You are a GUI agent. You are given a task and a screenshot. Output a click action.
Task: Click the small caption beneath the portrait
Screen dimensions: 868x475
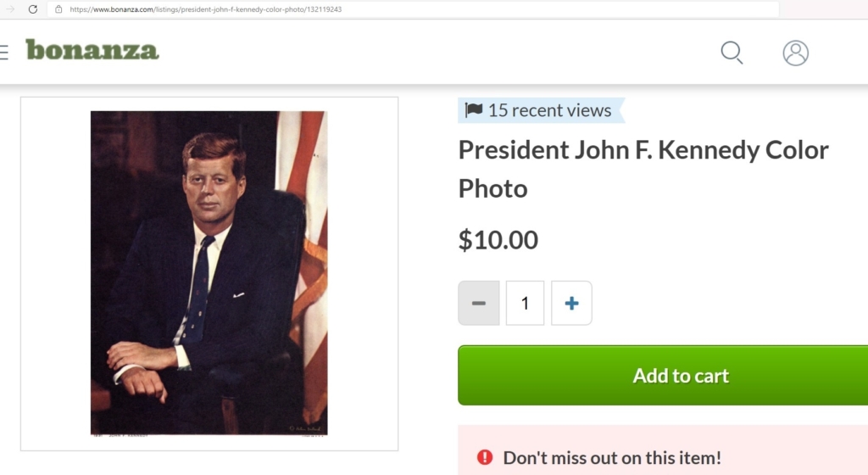pos(127,435)
